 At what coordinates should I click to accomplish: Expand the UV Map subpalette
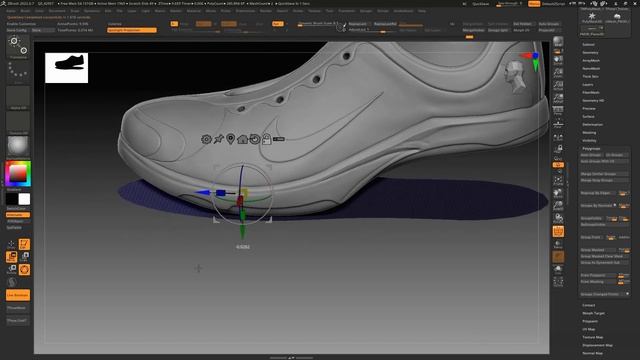[x=589, y=329]
